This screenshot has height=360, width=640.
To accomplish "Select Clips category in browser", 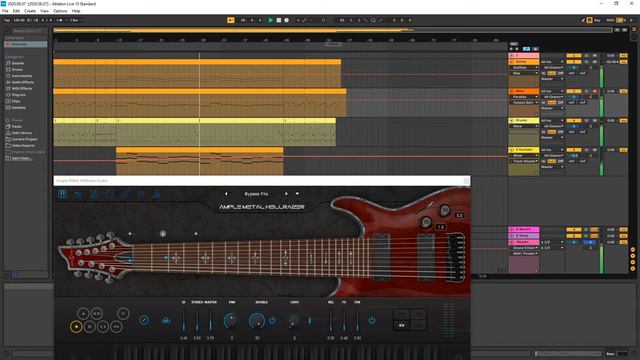I will point(16,101).
